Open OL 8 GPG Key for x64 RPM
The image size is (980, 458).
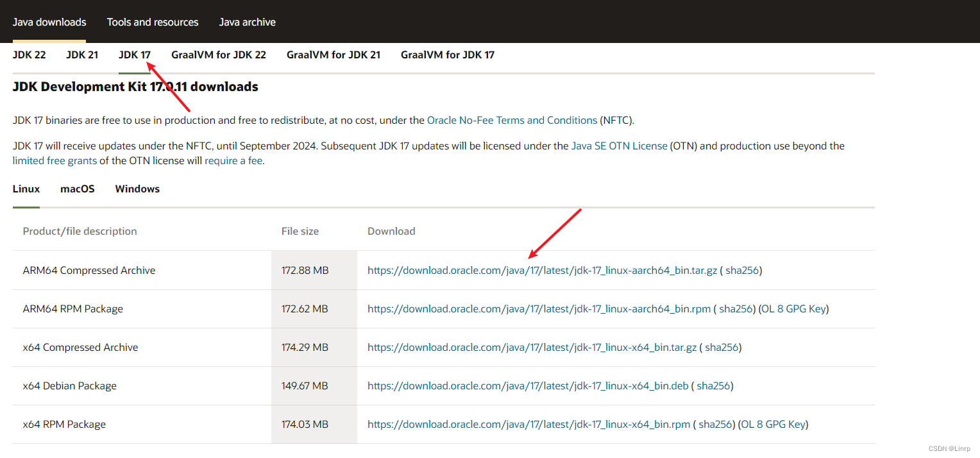(x=773, y=424)
